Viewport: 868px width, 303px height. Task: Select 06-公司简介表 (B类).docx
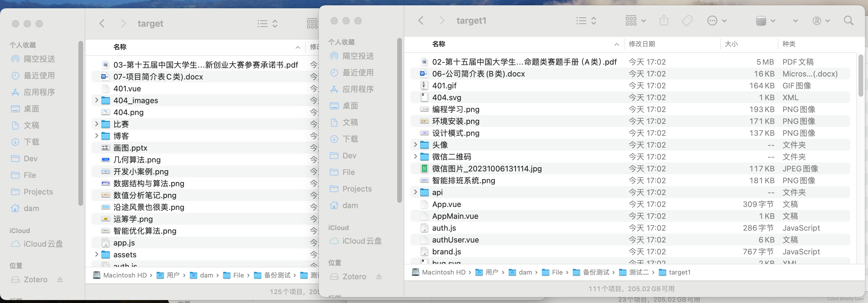(x=630, y=74)
